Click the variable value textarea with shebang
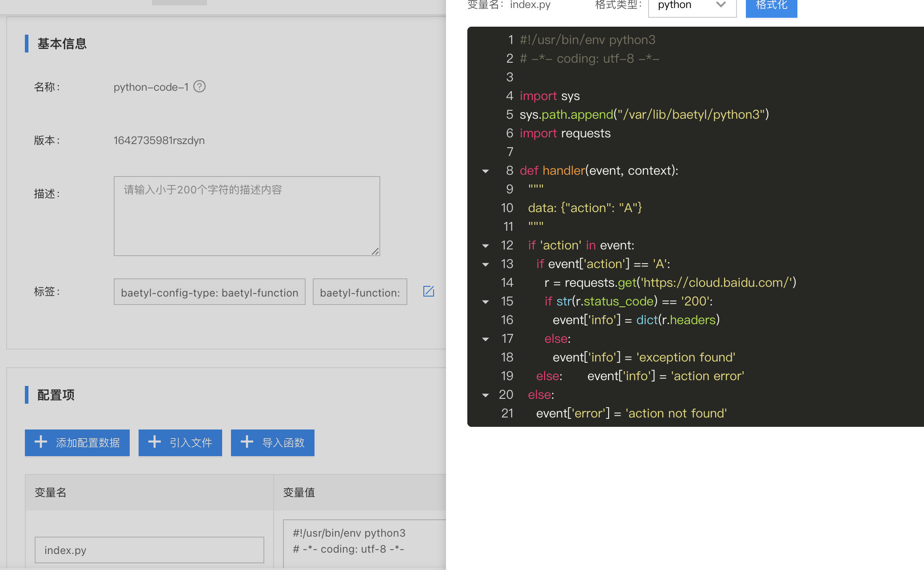 coord(364,543)
